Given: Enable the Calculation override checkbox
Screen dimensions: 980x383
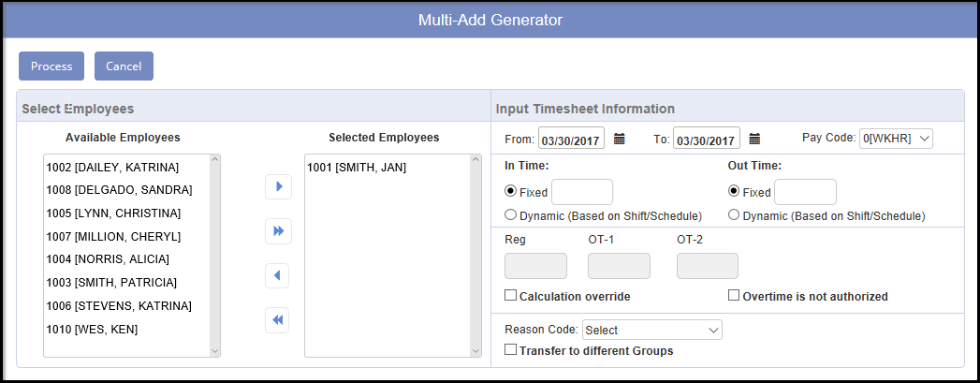Looking at the screenshot, I should (511, 296).
